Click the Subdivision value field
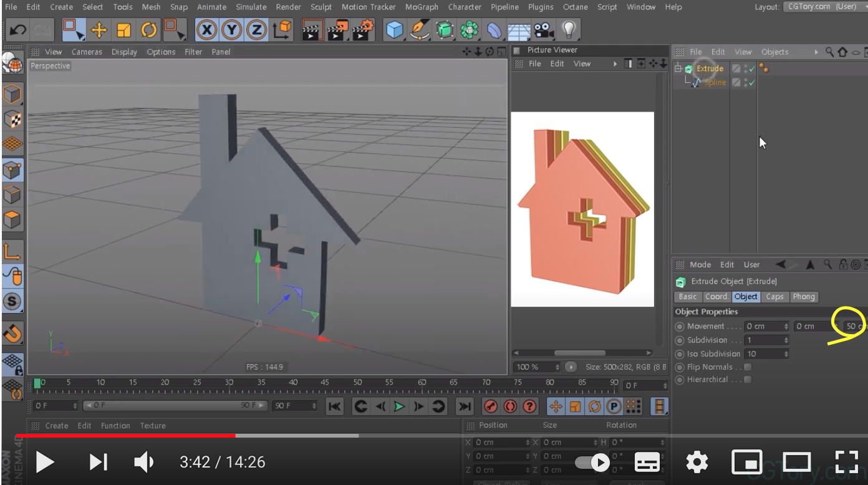The image size is (868, 485). click(763, 340)
